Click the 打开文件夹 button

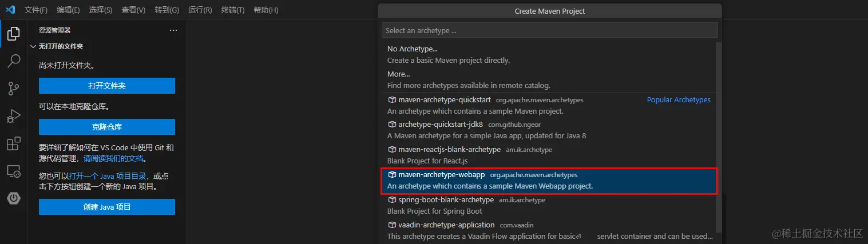point(107,86)
